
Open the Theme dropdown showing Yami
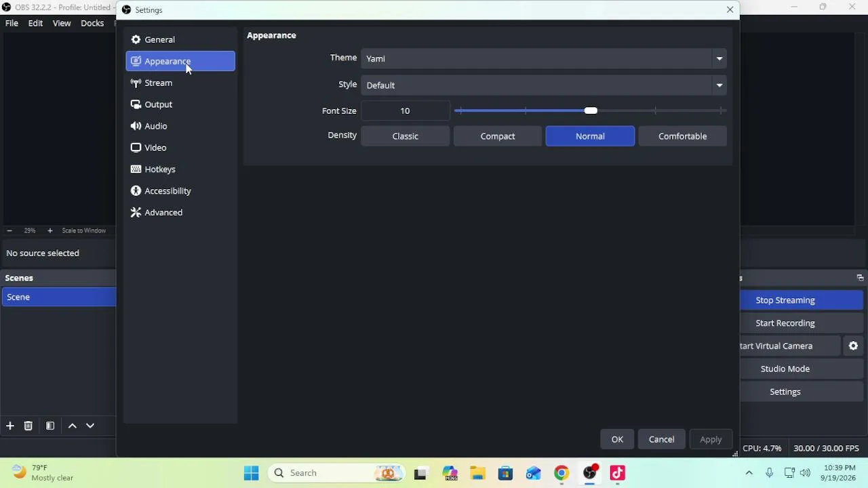(544, 58)
